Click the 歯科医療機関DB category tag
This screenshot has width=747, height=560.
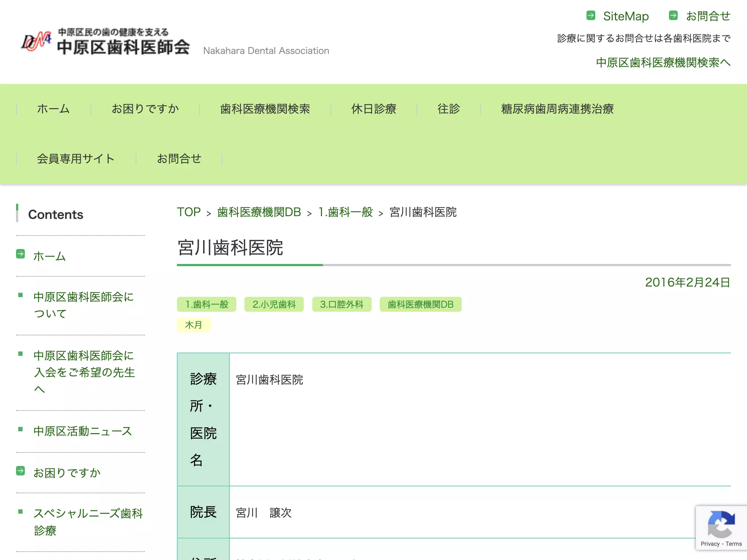click(421, 304)
